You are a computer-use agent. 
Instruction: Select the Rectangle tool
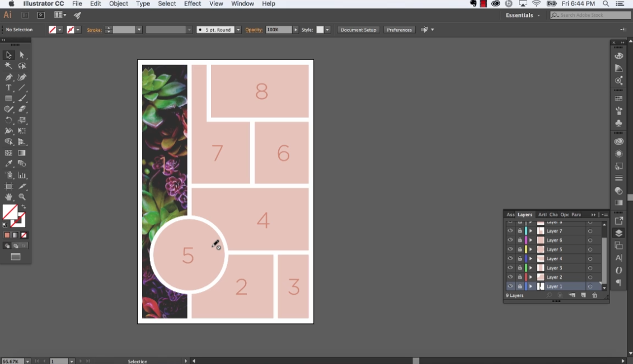pyautogui.click(x=8, y=98)
